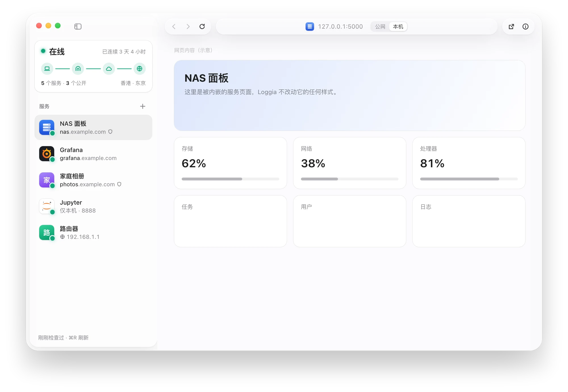This screenshot has width=568, height=392.
Task: Switch address view to 本机
Action: tap(398, 26)
